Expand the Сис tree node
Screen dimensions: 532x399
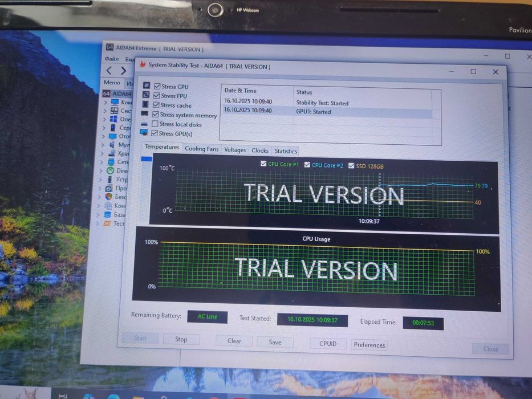pyautogui.click(x=104, y=111)
